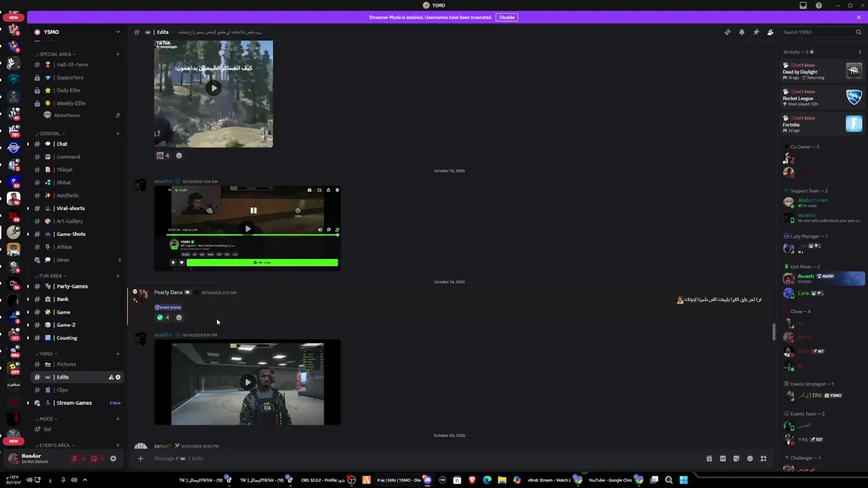Add channel to SPECIAL AREA with plus
Image resolution: width=868 pixels, height=488 pixels.
tap(118, 54)
